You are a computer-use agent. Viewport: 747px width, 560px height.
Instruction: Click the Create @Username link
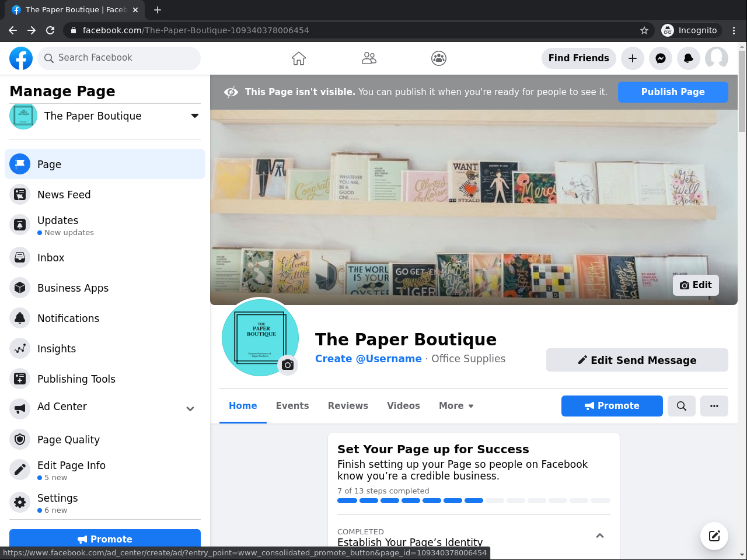tap(368, 359)
